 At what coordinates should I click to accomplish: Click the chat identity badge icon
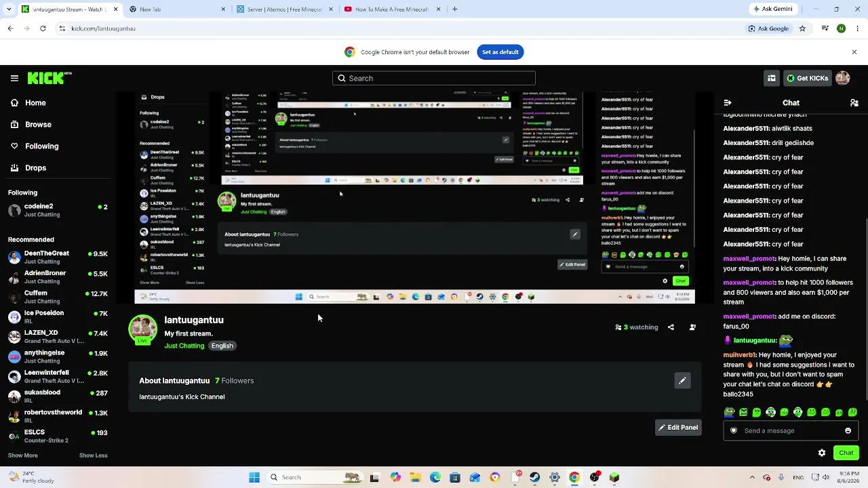734,430
